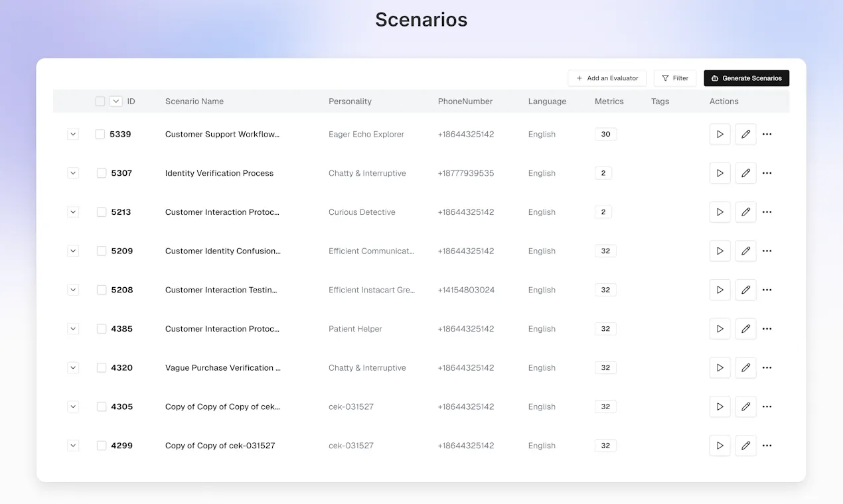The image size is (843, 504).
Task: Click the 32 metrics badge for scenario 4299
Action: [605, 446]
